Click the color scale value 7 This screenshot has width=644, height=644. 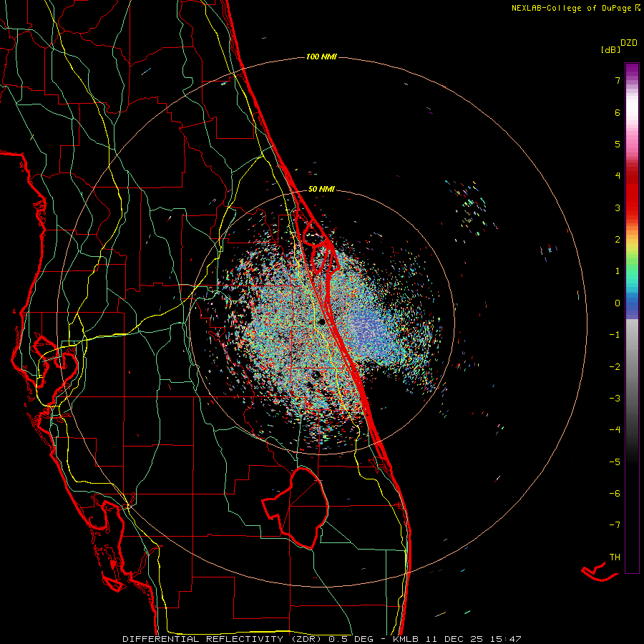[x=618, y=80]
